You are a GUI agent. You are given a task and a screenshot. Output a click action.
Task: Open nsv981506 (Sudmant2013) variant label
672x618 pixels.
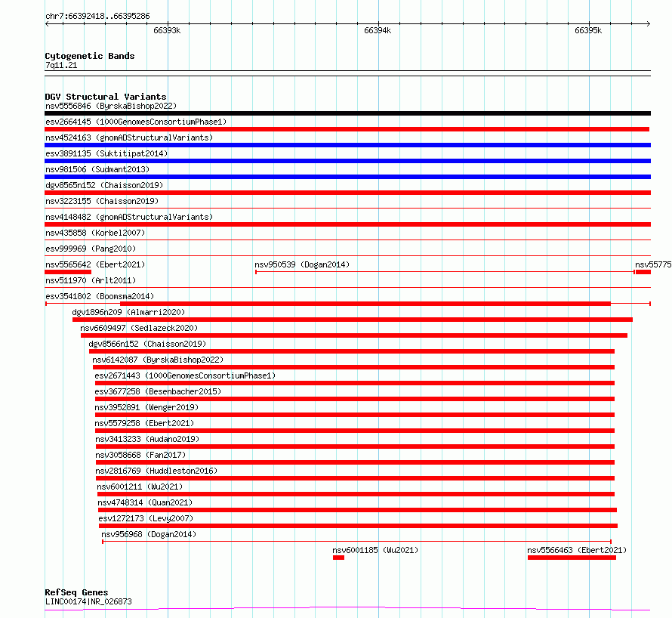tap(97, 169)
